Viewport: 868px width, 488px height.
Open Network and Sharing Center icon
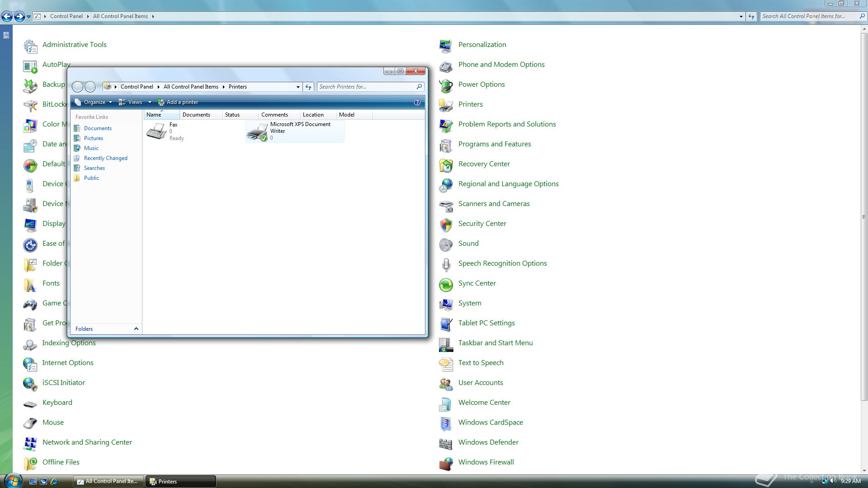click(x=30, y=443)
